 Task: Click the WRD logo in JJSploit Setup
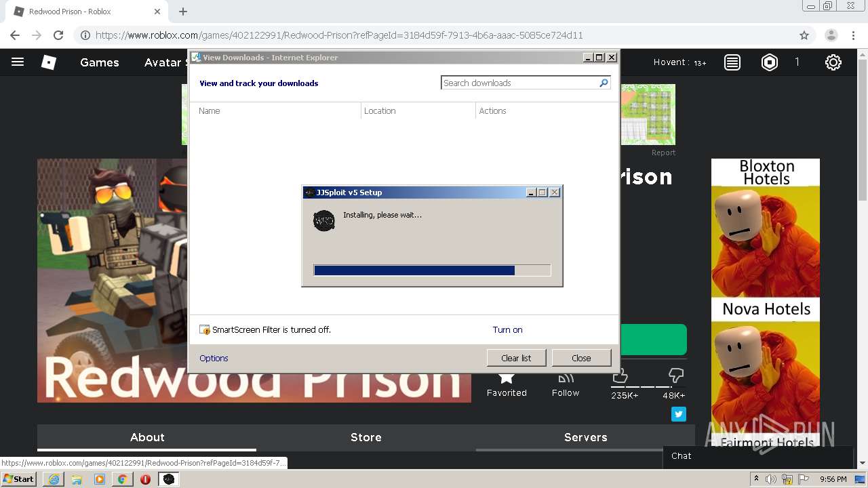coord(324,220)
